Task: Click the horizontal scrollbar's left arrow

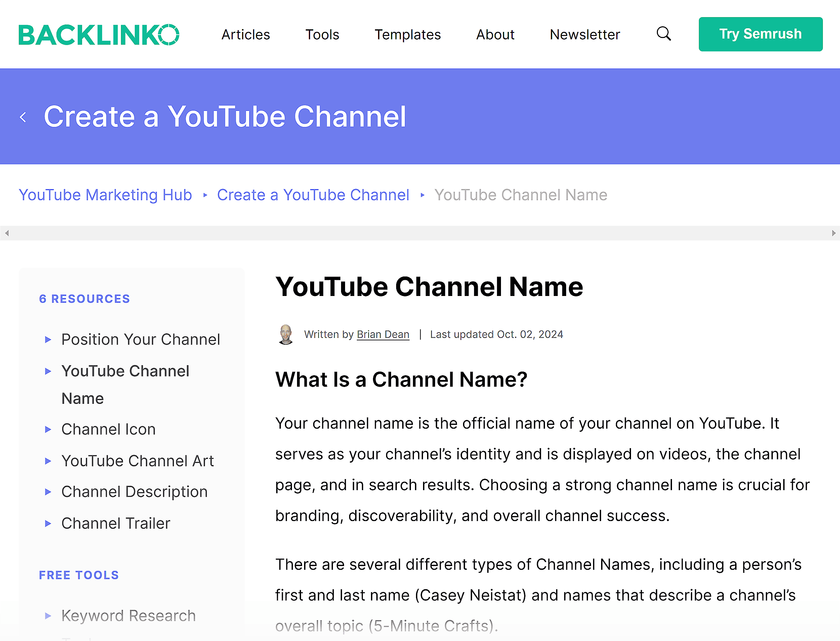Action: coord(6,233)
